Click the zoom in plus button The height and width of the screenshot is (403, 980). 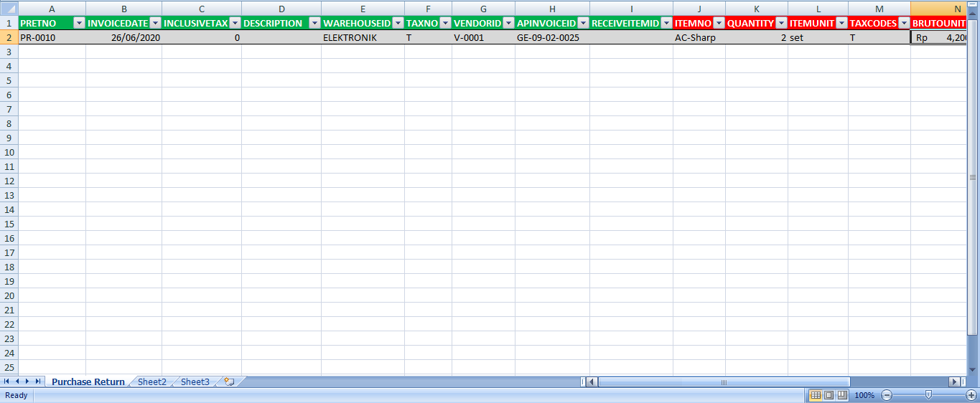tap(971, 395)
